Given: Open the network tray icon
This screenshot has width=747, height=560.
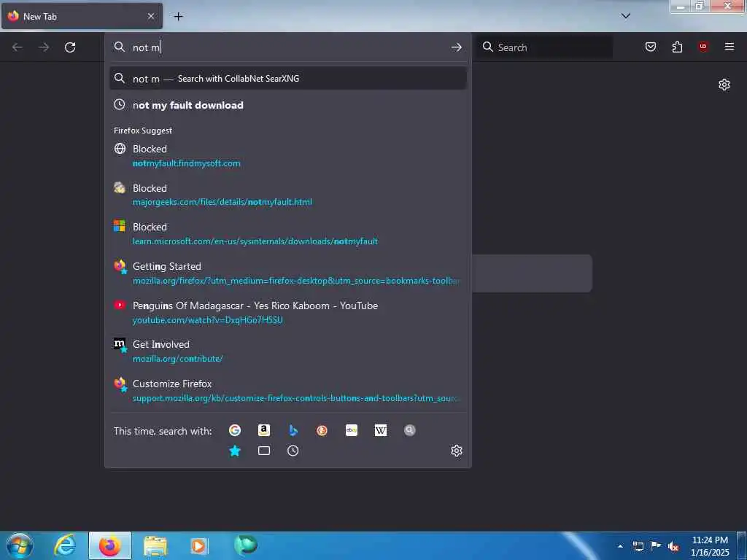Looking at the screenshot, I should pos(638,547).
